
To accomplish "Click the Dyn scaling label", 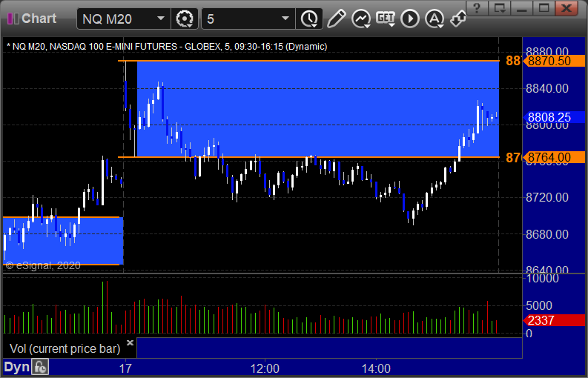I will click(16, 367).
